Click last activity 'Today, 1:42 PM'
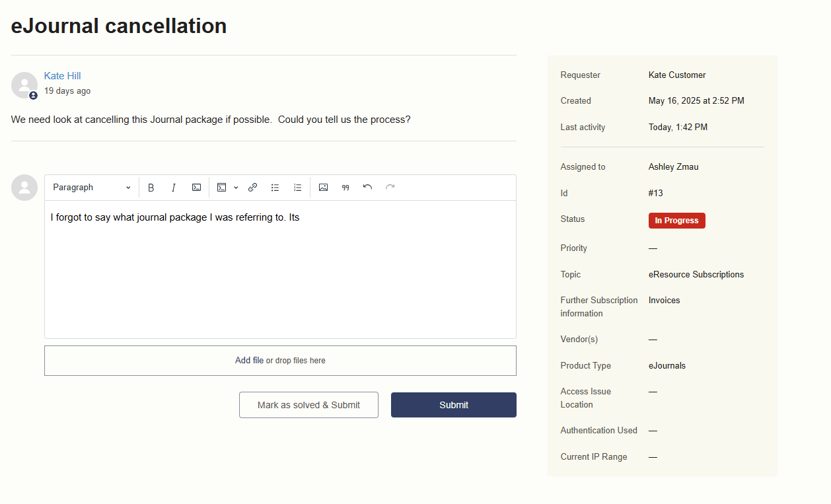The width and height of the screenshot is (831, 504). [678, 127]
